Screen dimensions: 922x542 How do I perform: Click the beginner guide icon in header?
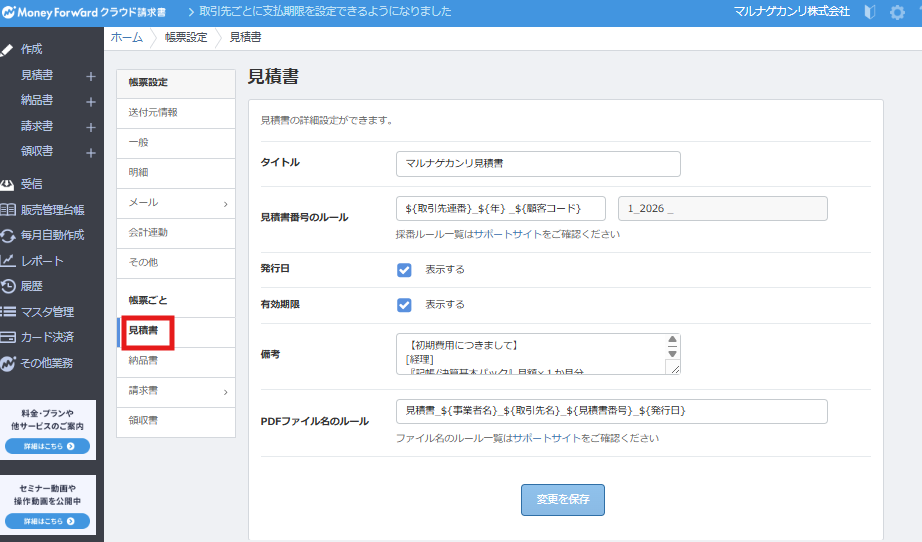coord(870,12)
